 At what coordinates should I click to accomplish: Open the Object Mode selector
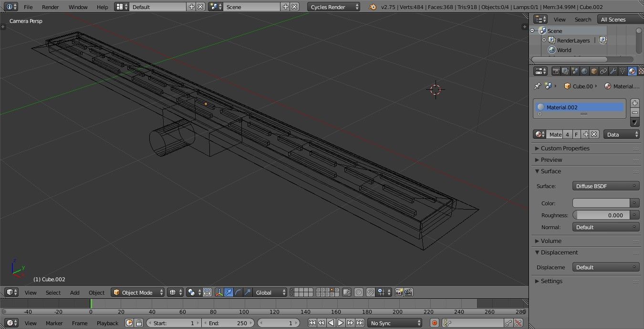[138, 292]
